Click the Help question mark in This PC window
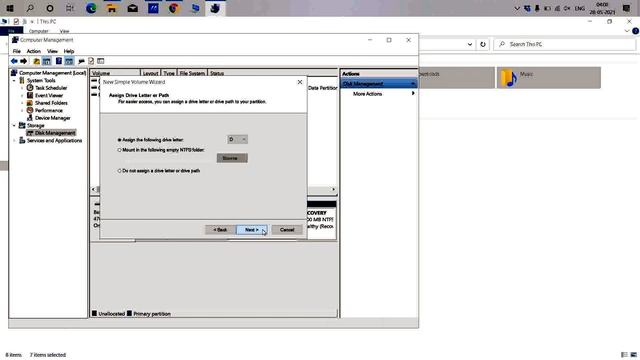Viewport: 640px width, 360px height. point(636,31)
